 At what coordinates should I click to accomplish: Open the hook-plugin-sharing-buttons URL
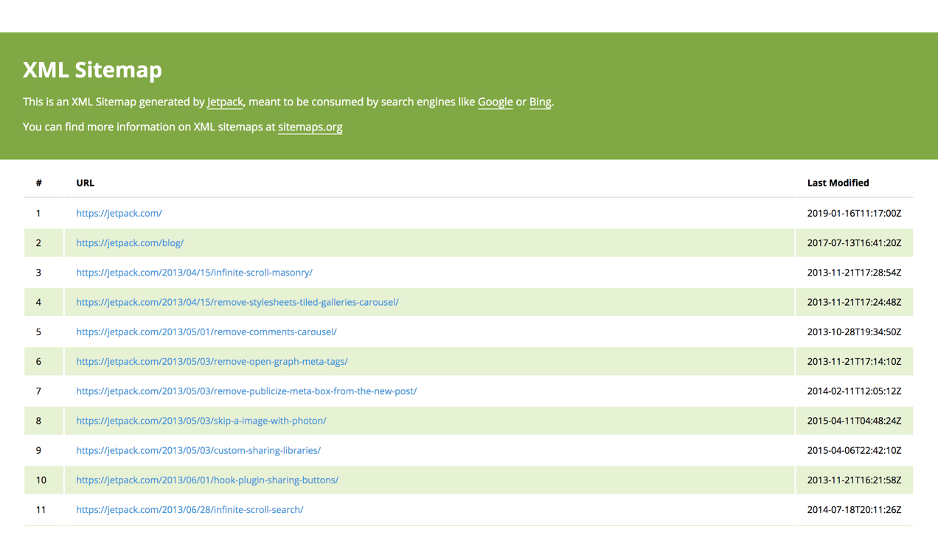(x=207, y=480)
